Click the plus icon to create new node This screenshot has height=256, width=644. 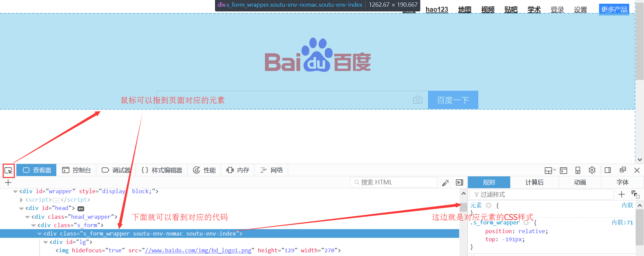8,182
